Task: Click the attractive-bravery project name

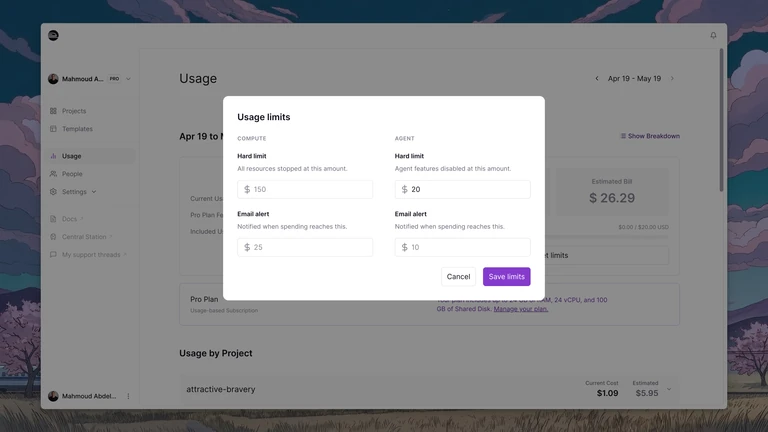Action: point(221,389)
